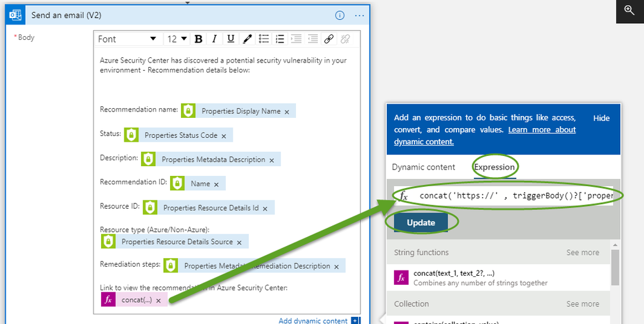644x324 pixels.
Task: Remove the Properties Status Code token
Action: coord(224,136)
